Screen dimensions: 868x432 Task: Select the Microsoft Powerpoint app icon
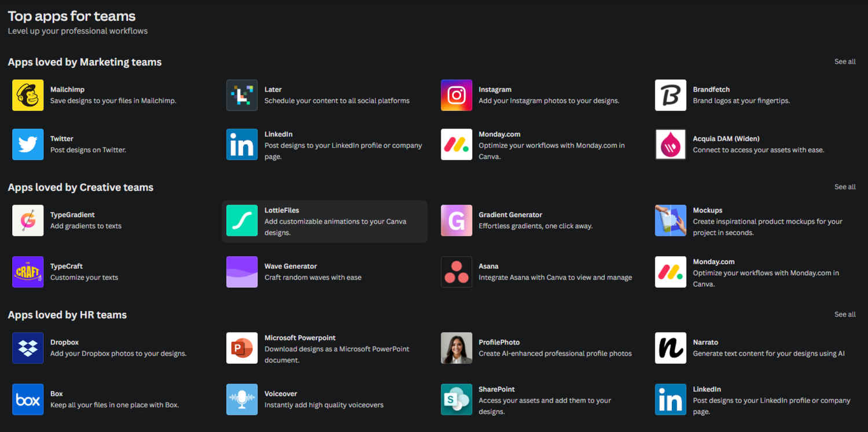tap(241, 348)
